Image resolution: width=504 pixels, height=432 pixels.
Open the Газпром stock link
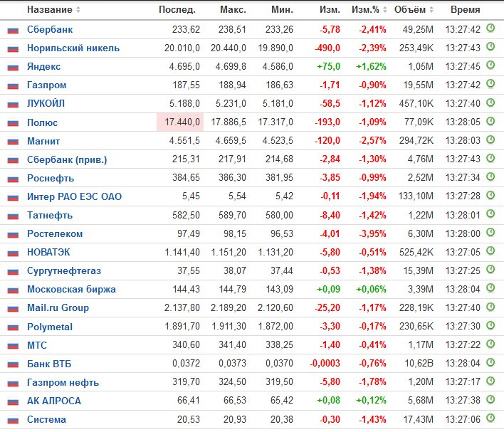tap(46, 85)
